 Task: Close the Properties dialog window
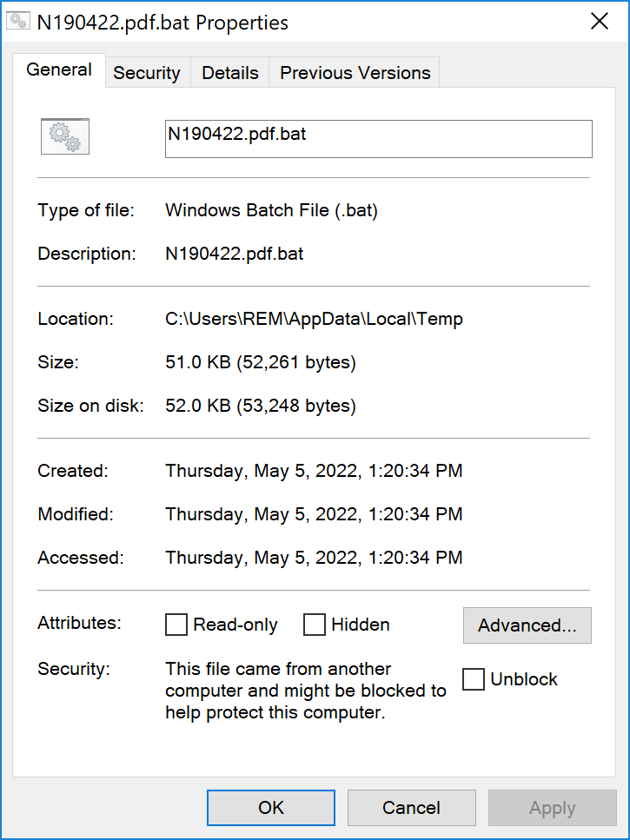(599, 22)
